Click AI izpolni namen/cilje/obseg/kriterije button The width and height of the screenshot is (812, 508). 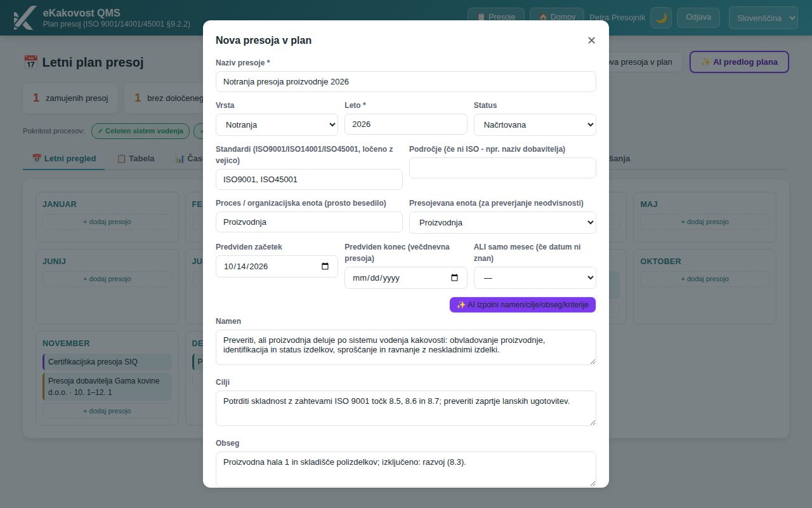point(523,305)
